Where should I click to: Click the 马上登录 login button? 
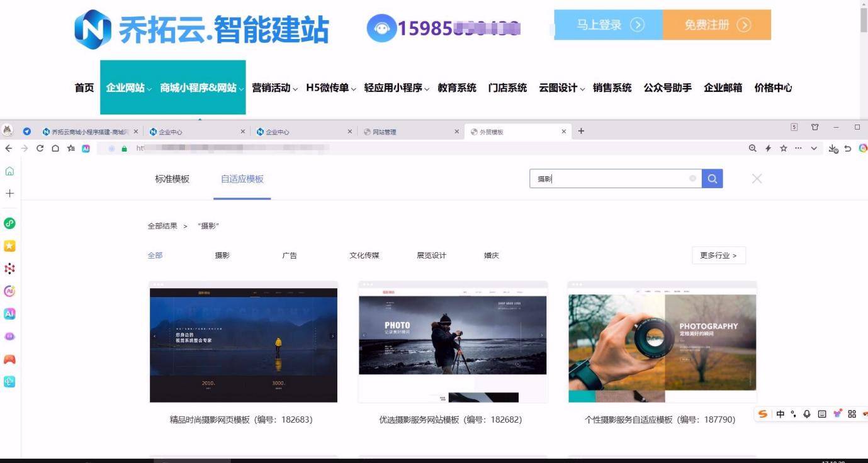(609, 25)
